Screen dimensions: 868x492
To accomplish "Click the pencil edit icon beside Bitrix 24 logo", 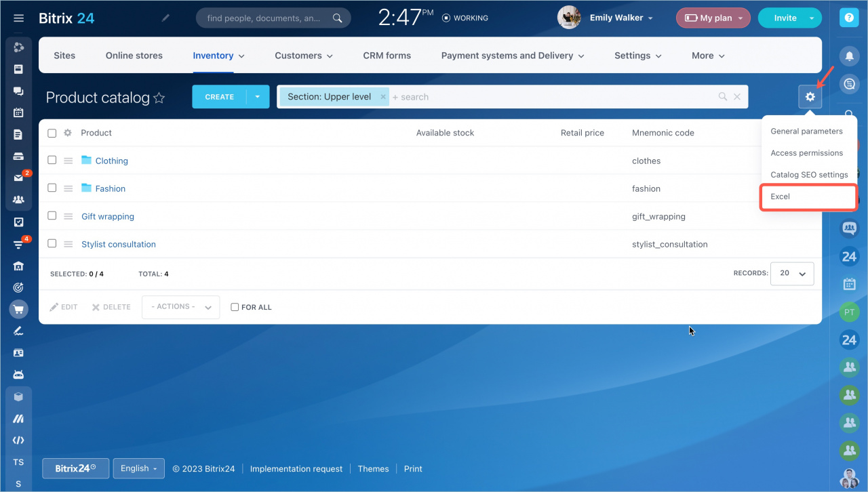I will tap(165, 18).
